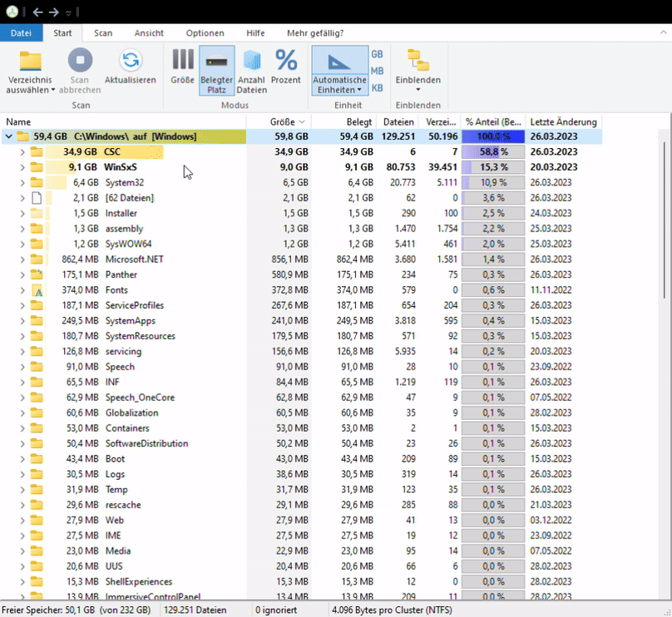Click the 58,8 % bar for CSC

coord(493,151)
